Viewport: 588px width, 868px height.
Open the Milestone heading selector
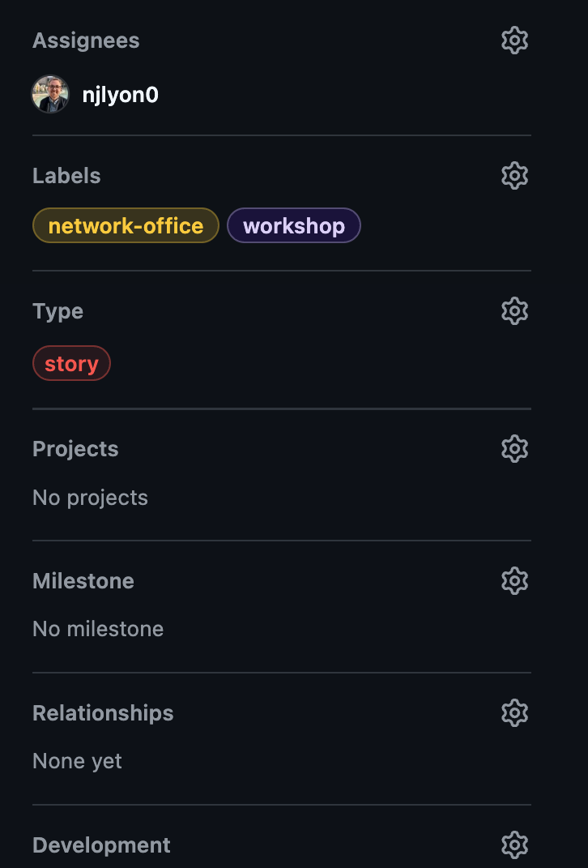[83, 581]
